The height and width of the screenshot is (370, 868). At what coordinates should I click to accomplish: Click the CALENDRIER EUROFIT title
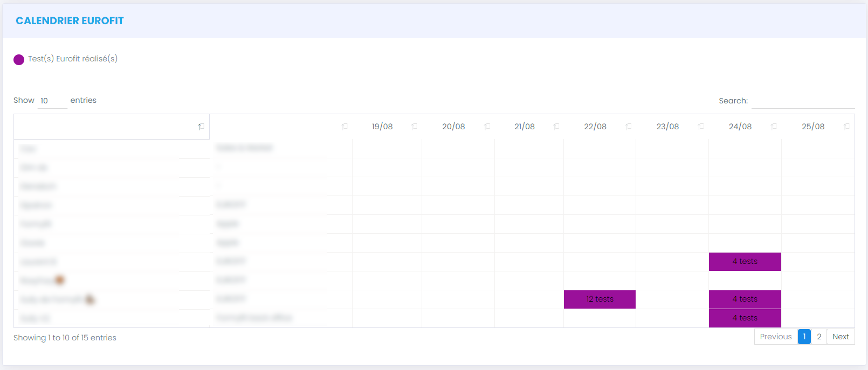70,21
